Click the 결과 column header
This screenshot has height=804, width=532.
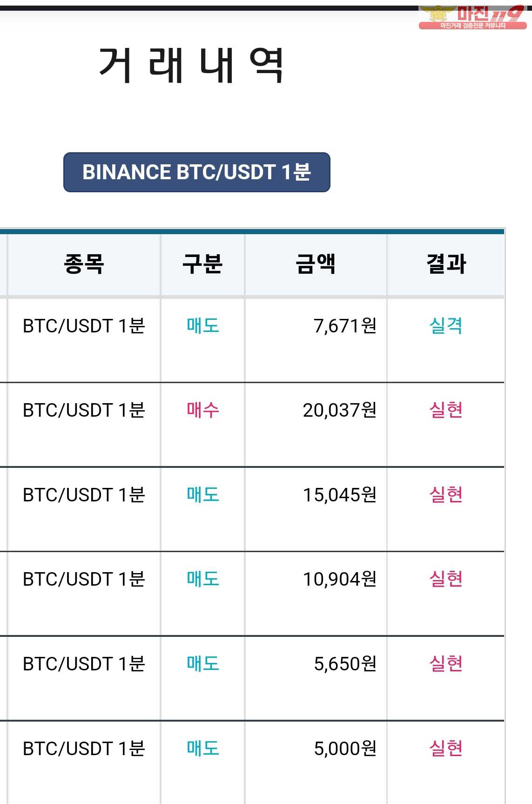click(x=446, y=264)
